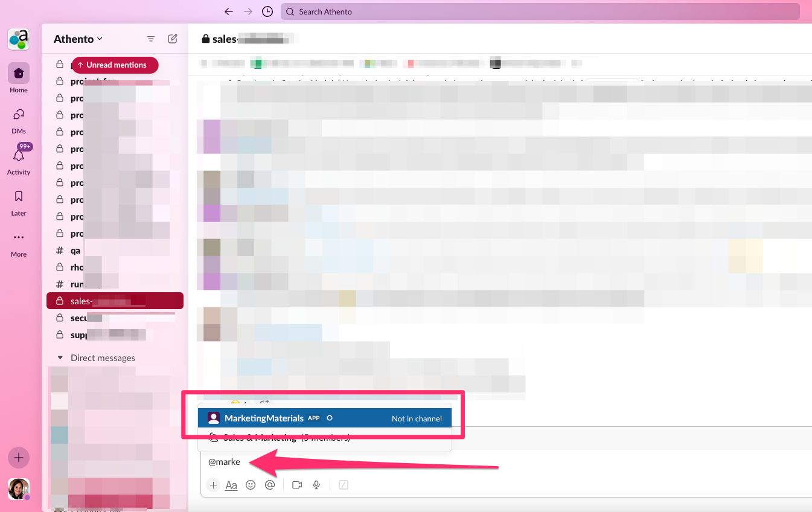The height and width of the screenshot is (512, 812).
Task: Click the Unread mentions button
Action: pos(115,65)
